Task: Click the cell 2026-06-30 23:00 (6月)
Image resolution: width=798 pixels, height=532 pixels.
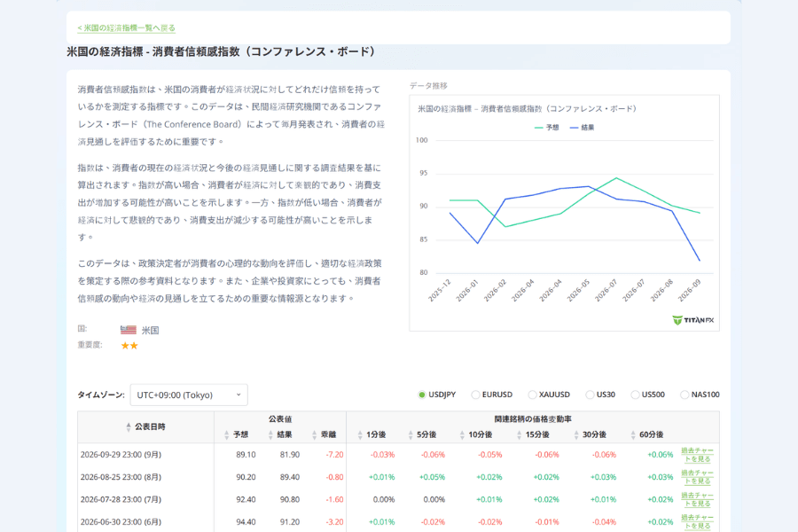Action: (x=121, y=522)
